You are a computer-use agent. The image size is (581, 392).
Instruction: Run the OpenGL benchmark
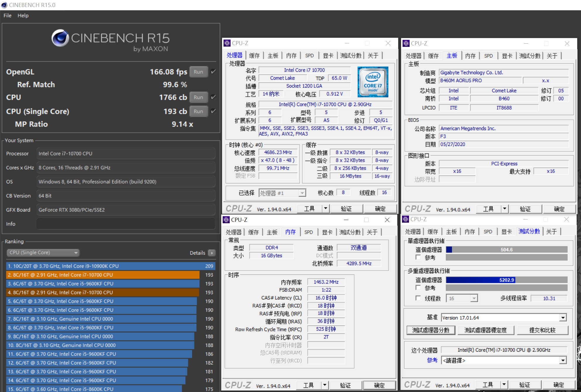point(198,72)
